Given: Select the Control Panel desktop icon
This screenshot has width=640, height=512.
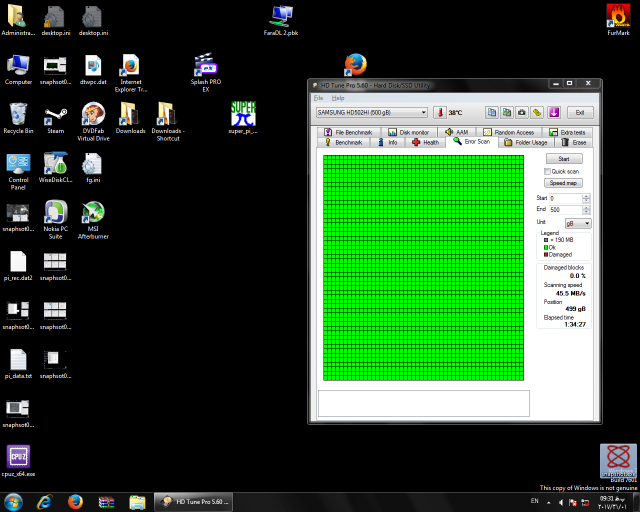Looking at the screenshot, I should [x=18, y=171].
